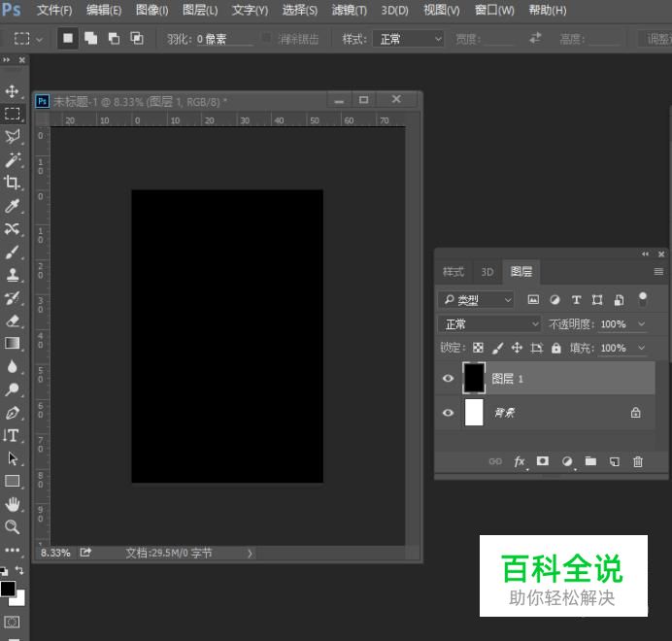Click the trash icon to delete layer

coord(638,462)
